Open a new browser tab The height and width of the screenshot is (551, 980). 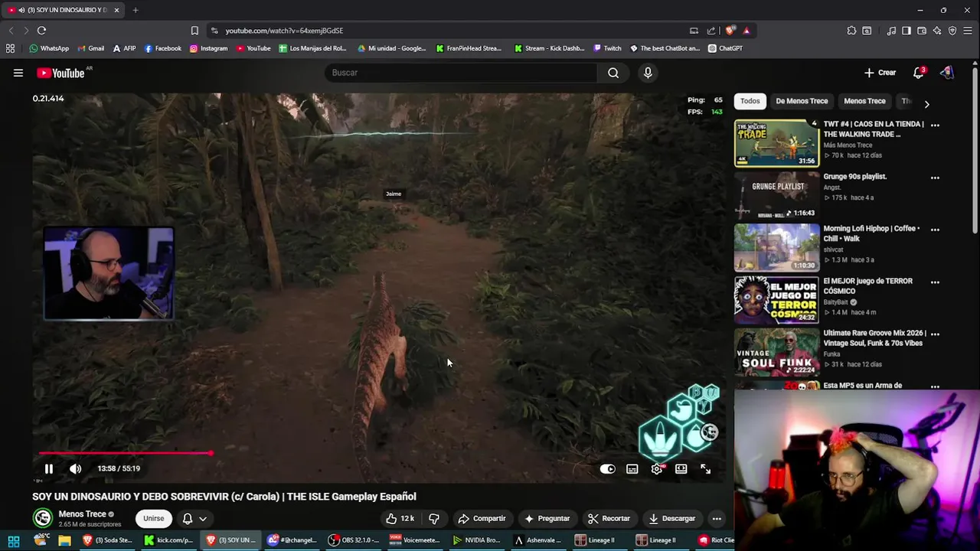(x=136, y=10)
